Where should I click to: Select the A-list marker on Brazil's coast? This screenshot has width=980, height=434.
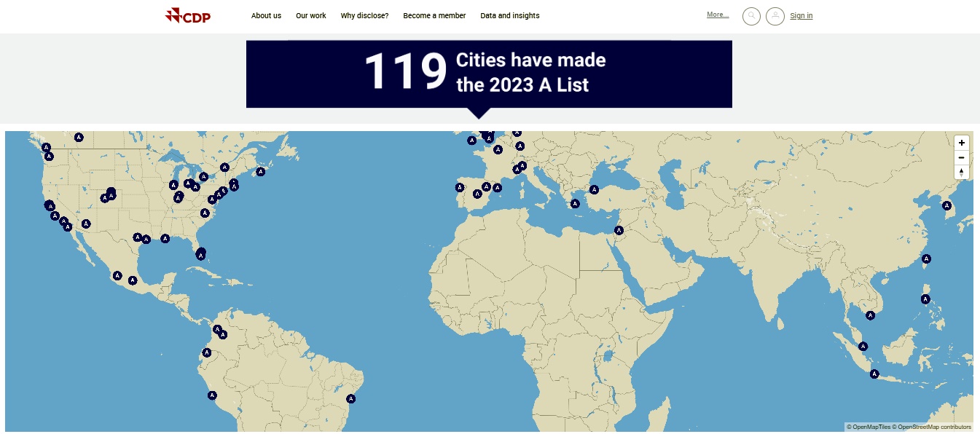pos(351,398)
